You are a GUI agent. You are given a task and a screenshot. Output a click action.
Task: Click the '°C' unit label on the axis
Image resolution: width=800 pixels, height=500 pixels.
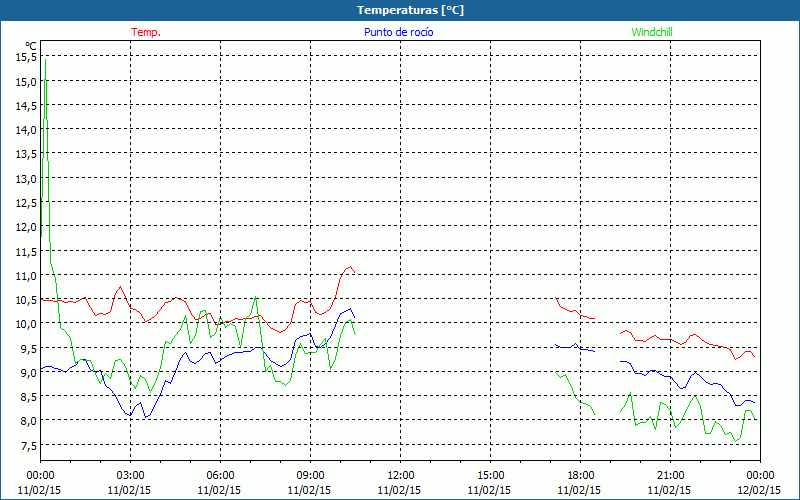click(x=31, y=46)
